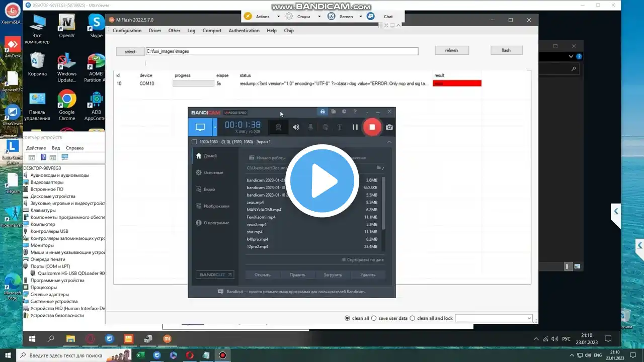Open Bandicam output folder icon in title bar
The image size is (644, 362).
tap(334, 112)
